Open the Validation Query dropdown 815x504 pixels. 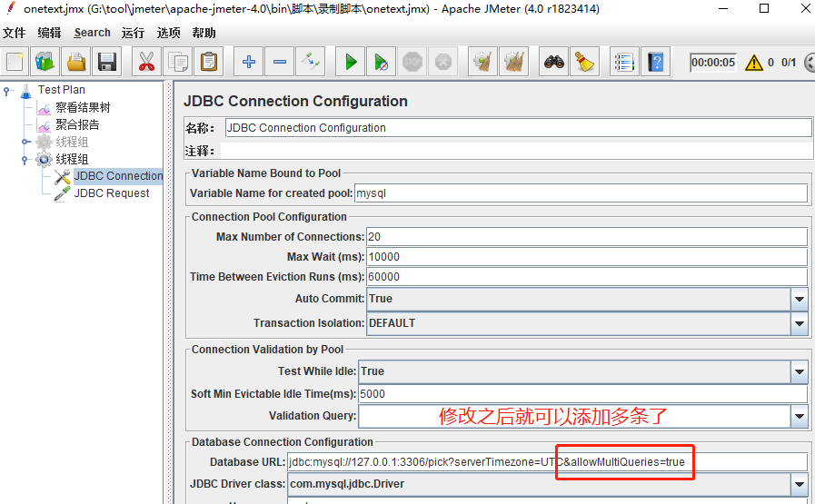pos(799,416)
